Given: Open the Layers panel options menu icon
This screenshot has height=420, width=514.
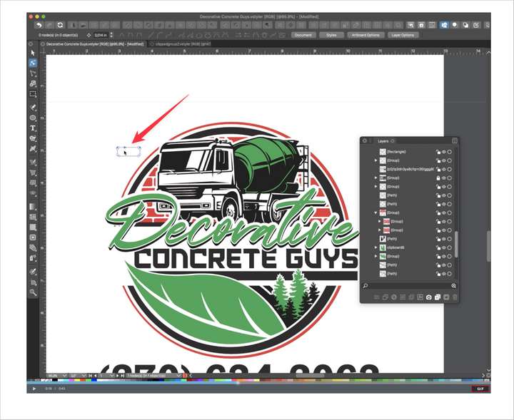Looking at the screenshot, I should (455, 140).
